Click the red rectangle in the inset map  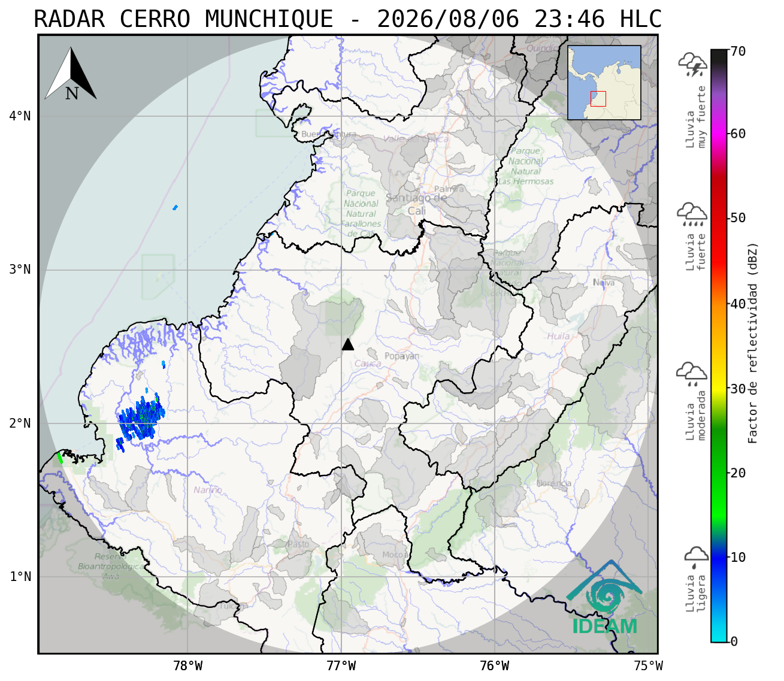(x=598, y=99)
